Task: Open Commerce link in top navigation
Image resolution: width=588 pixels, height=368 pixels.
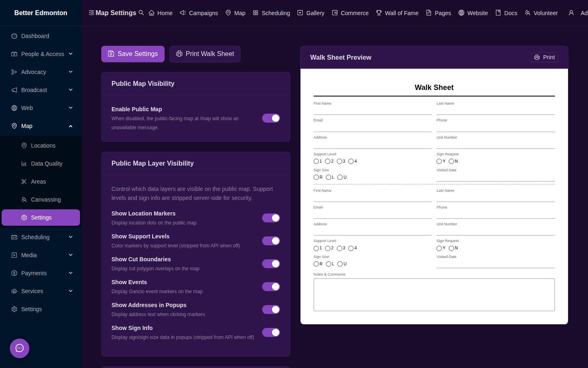Action: 350,13
